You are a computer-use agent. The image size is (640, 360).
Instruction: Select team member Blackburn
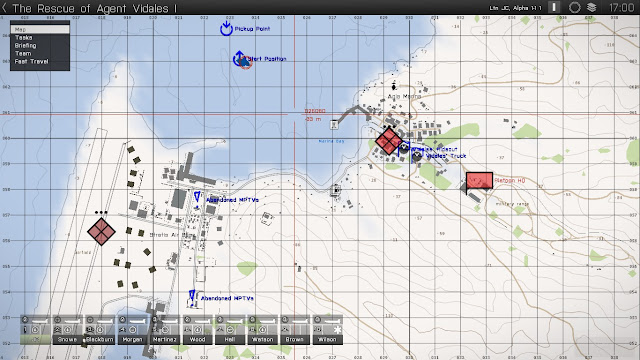100,330
